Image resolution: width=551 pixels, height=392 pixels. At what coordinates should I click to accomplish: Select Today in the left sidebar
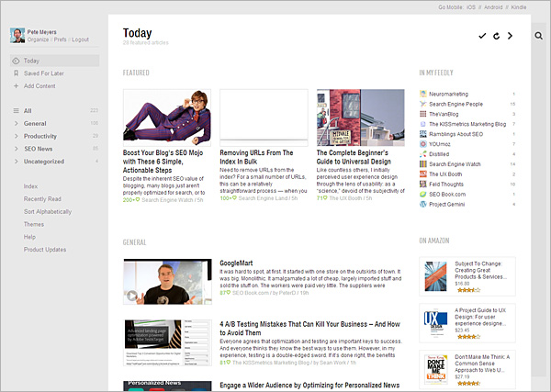(31, 61)
